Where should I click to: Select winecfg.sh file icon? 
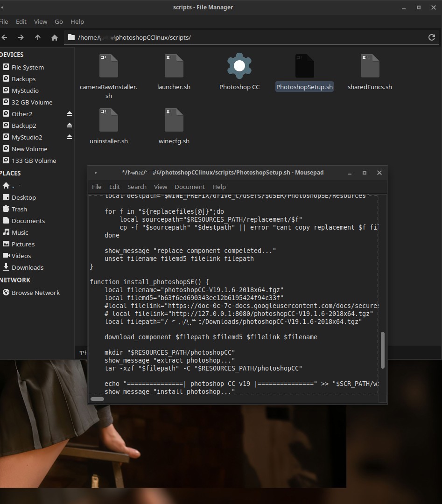174,120
